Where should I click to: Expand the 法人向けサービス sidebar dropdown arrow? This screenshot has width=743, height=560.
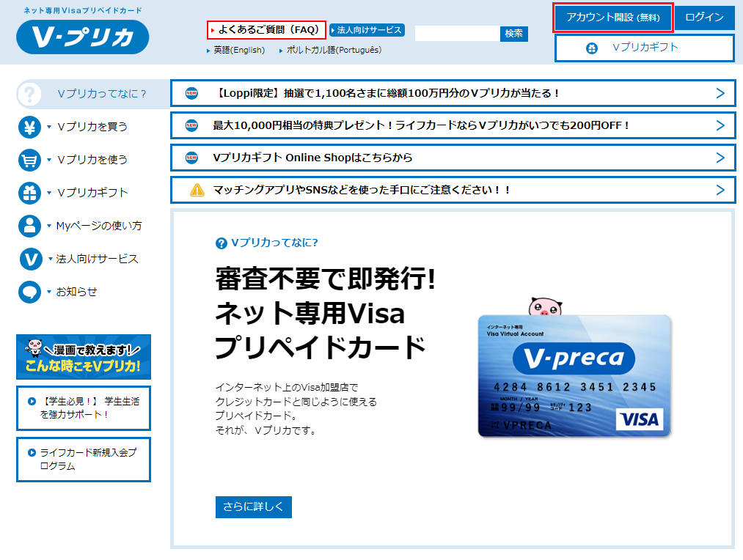(50, 259)
